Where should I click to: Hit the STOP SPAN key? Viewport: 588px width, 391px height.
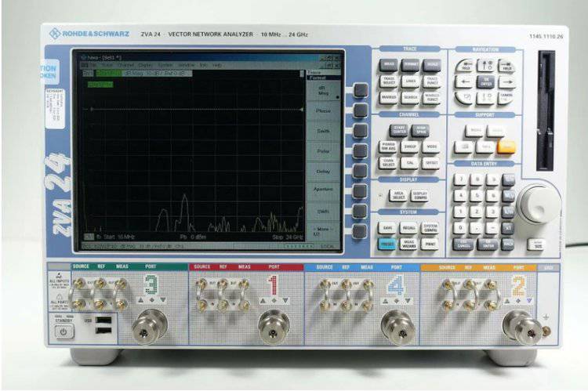coord(421,130)
